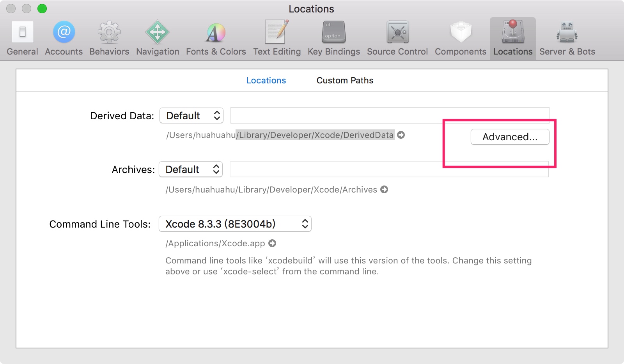Open the Text Editing preferences pane
Viewport: 624px width, 364px height.
(277, 38)
